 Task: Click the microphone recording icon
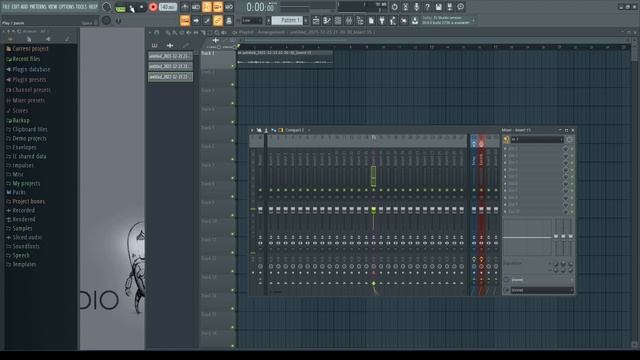click(416, 7)
